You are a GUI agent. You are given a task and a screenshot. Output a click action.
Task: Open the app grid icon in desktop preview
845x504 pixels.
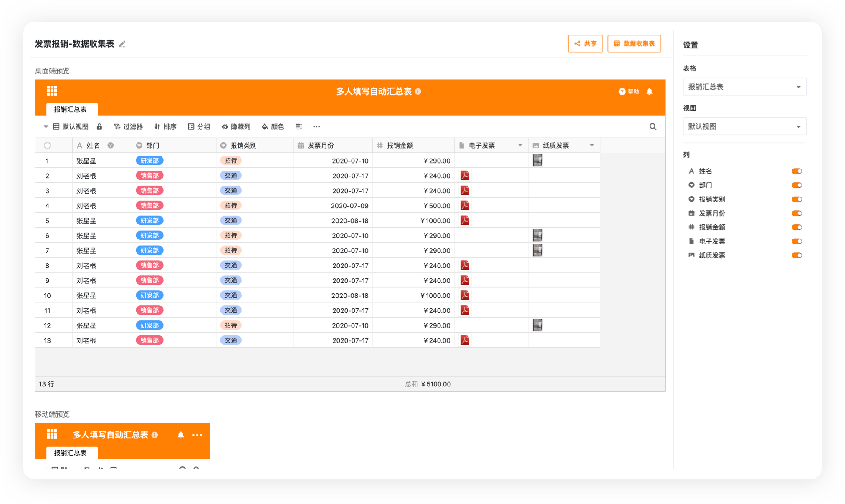(x=52, y=91)
